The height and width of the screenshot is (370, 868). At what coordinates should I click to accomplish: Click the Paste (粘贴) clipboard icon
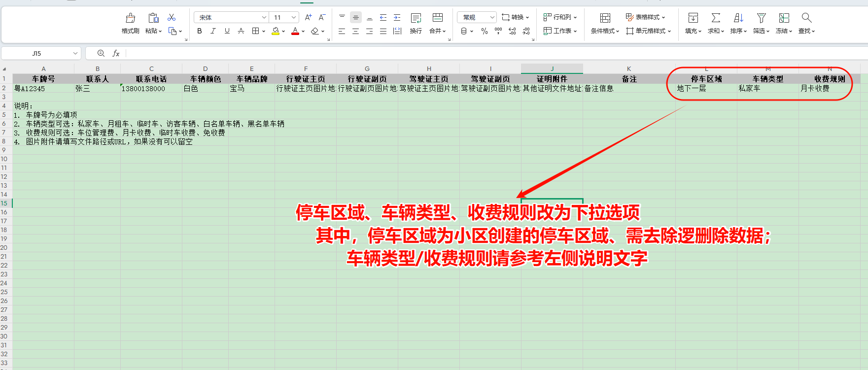point(153,18)
